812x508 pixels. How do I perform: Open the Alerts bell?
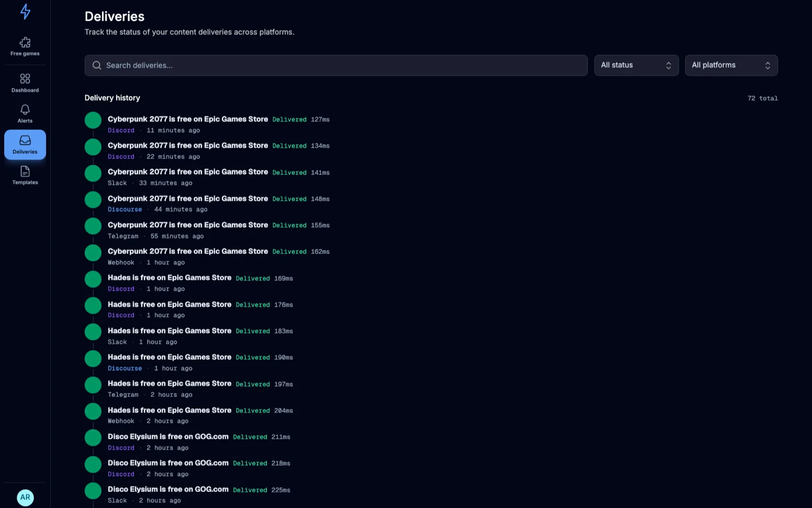(25, 114)
